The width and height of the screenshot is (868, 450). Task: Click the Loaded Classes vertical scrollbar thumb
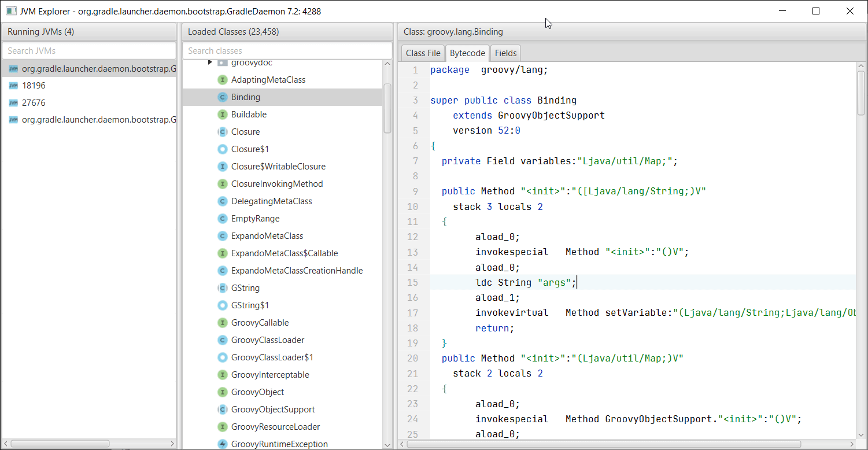click(x=387, y=109)
